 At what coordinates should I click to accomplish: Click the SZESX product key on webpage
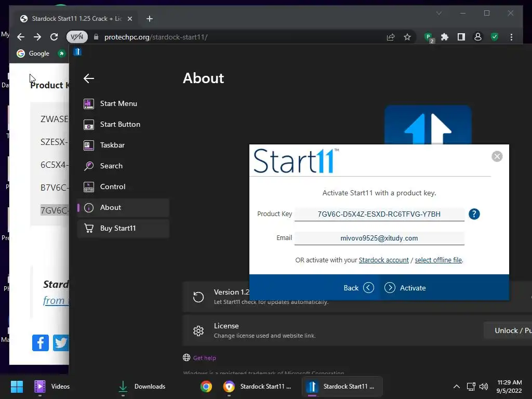pyautogui.click(x=54, y=142)
